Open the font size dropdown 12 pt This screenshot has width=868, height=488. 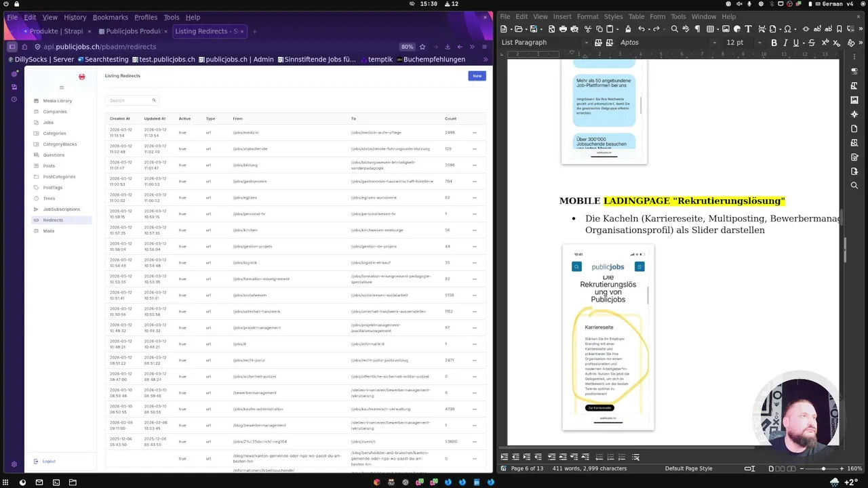coord(759,43)
